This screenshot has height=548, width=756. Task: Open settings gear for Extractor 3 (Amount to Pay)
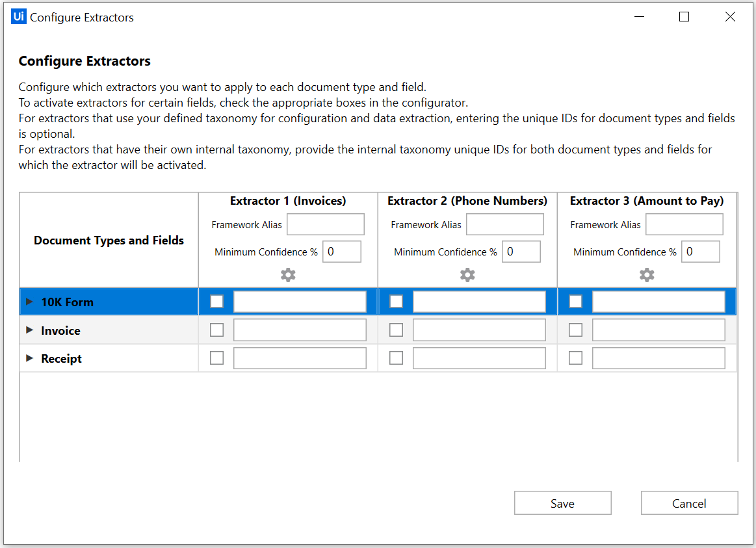click(x=647, y=275)
